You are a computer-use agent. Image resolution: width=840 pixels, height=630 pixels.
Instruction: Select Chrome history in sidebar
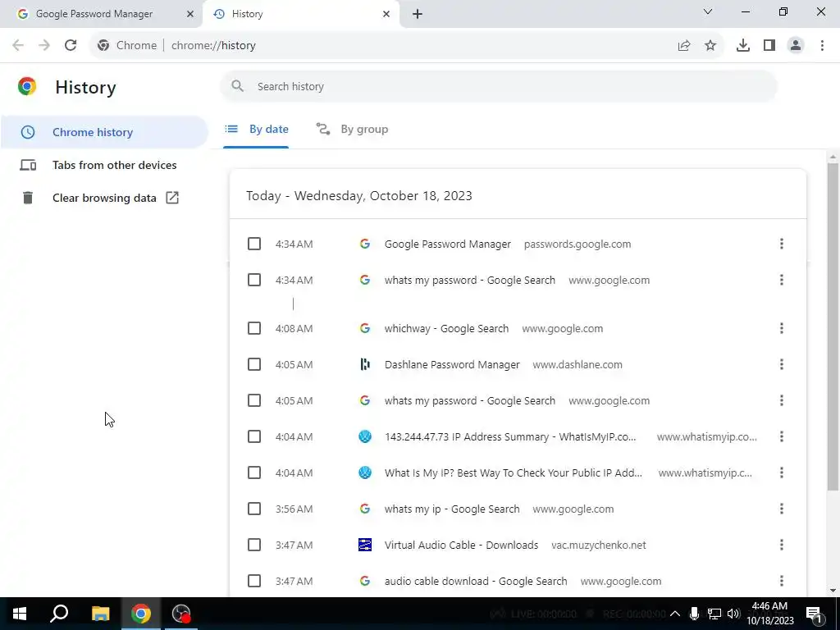click(104, 132)
